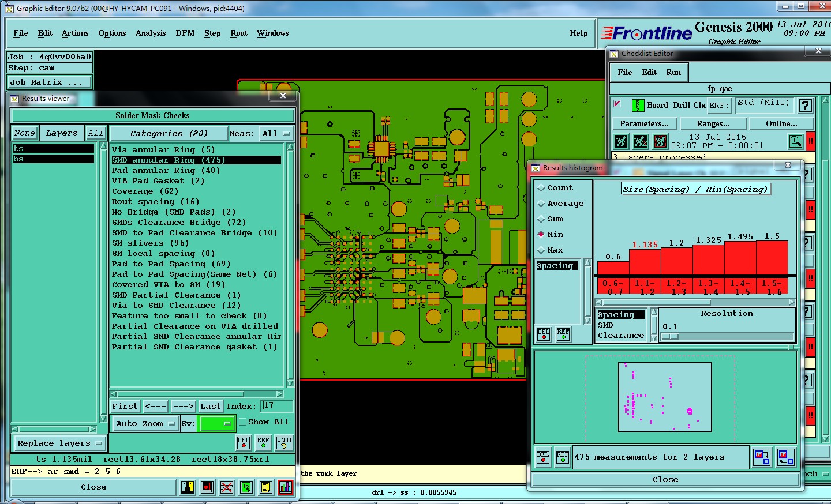Click the DEL icon below Spacing list in histogram
831x504 pixels.
544,334
